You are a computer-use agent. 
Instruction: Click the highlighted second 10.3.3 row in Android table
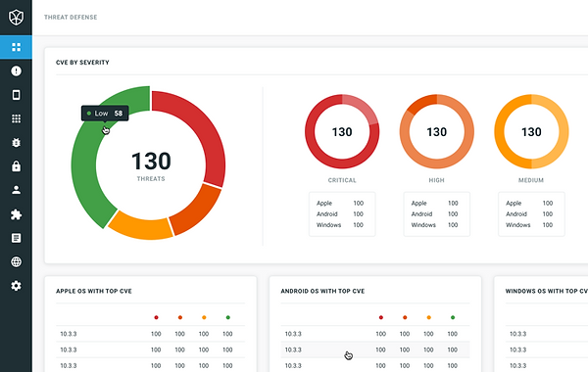pos(375,349)
